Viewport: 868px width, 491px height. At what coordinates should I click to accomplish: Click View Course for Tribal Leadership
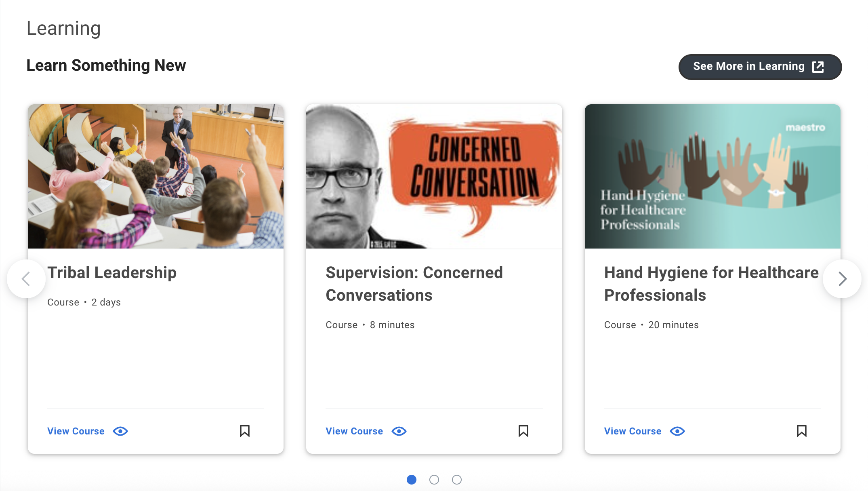click(76, 431)
